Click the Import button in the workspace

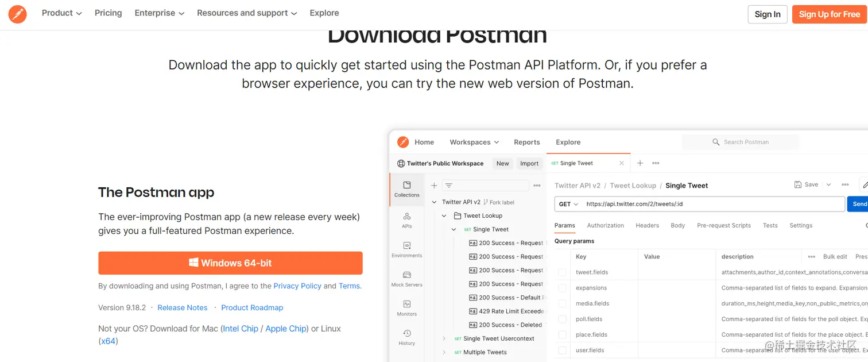click(529, 163)
